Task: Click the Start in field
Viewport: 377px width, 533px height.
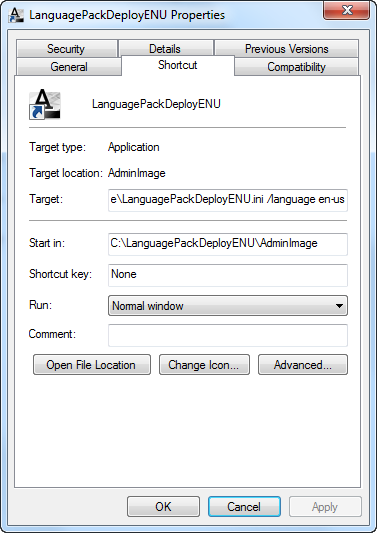Action: click(228, 244)
